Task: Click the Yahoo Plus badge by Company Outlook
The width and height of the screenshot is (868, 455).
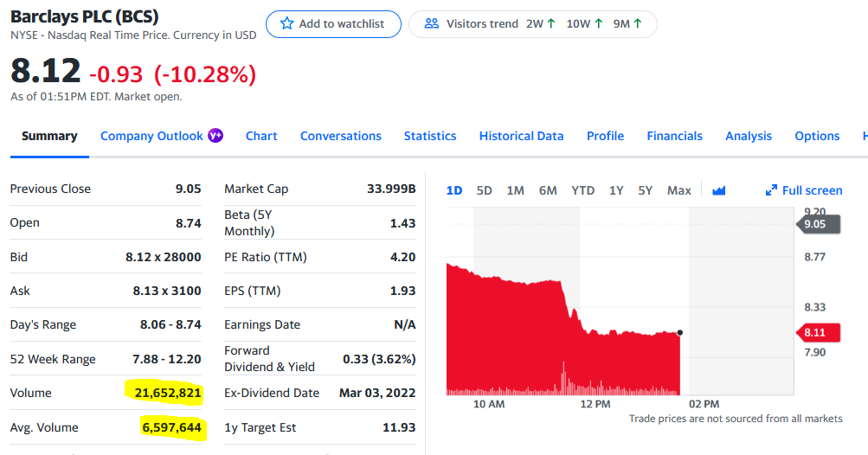Action: 215,135
